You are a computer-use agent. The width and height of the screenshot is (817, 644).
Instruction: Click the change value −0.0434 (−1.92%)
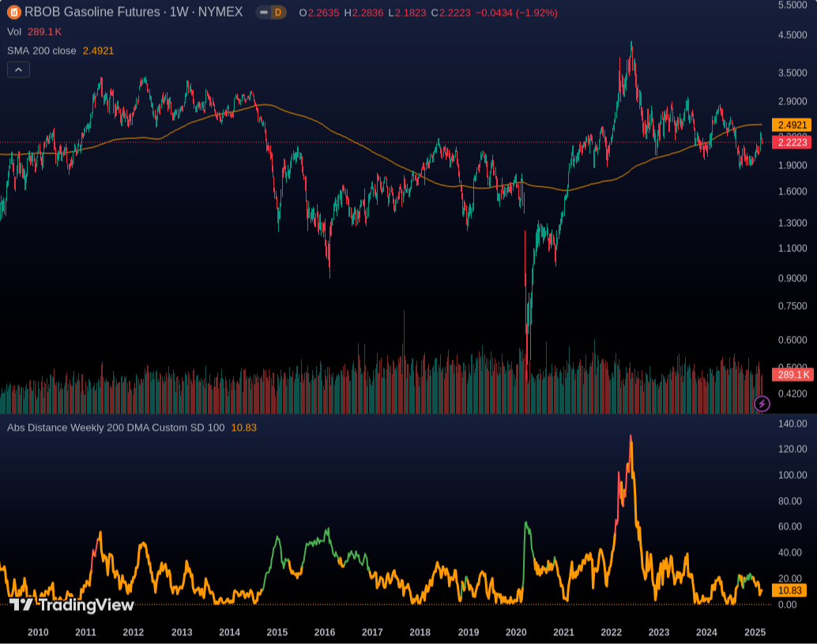click(x=517, y=13)
